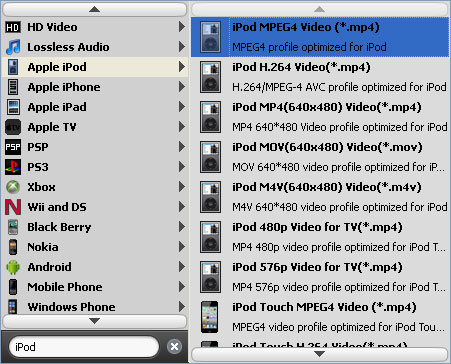Click the Apple iPod device icon
Screen dimensions: 451x364
tap(13, 67)
